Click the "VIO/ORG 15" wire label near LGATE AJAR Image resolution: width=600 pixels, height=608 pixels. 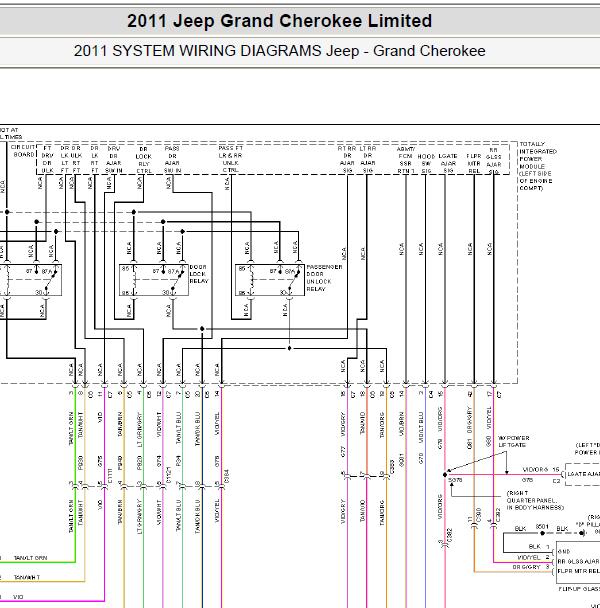[x=541, y=469]
